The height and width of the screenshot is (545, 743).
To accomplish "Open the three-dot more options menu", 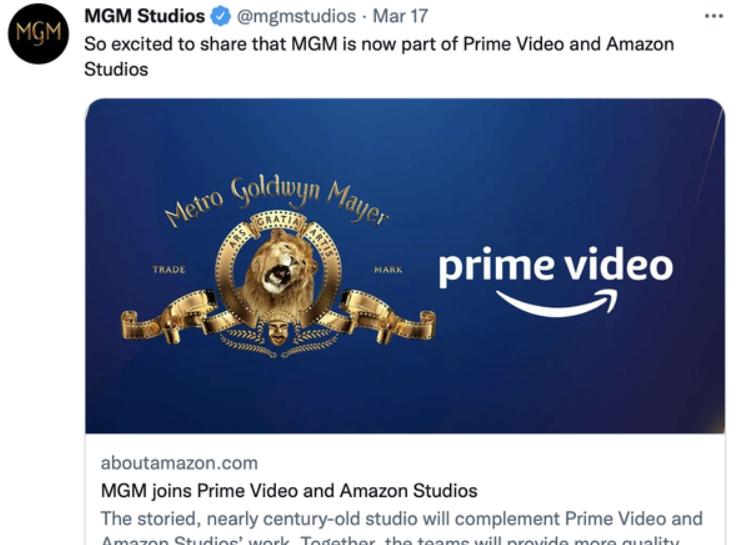I will point(714,16).
